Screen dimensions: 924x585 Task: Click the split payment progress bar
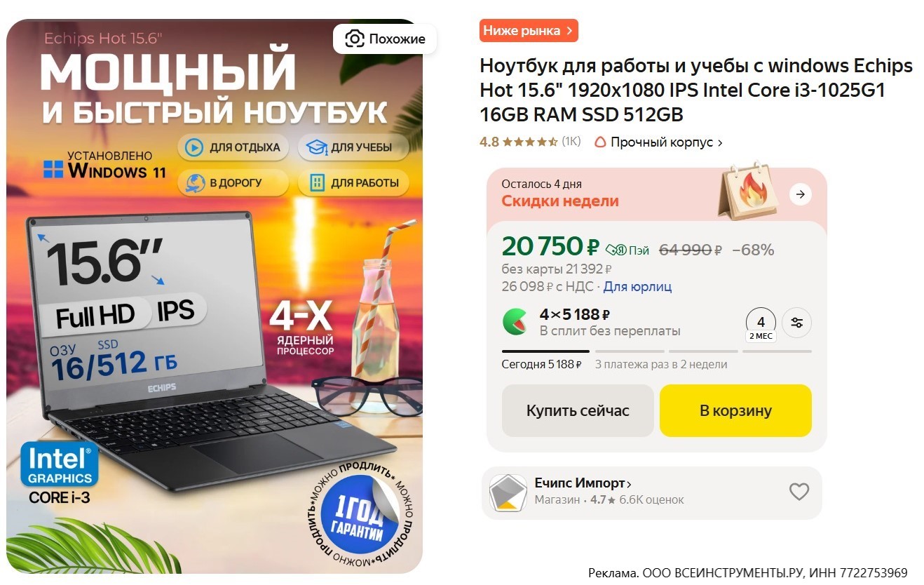tap(656, 351)
